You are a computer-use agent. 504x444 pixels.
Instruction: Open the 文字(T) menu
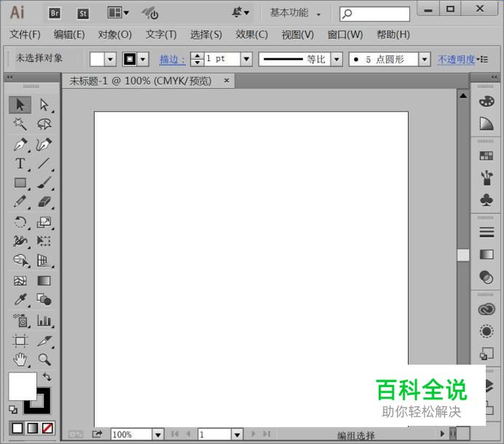tap(161, 34)
